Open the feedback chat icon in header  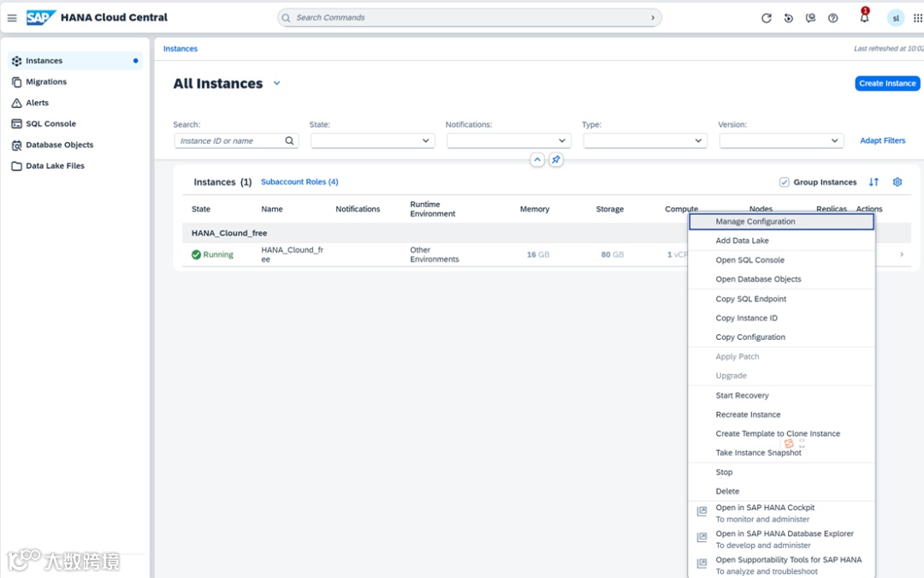811,18
